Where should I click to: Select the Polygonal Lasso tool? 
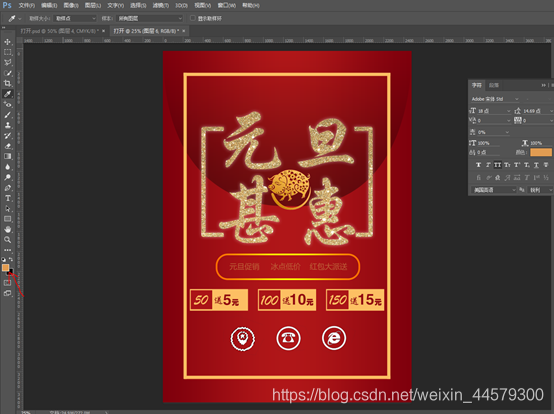[x=7, y=63]
